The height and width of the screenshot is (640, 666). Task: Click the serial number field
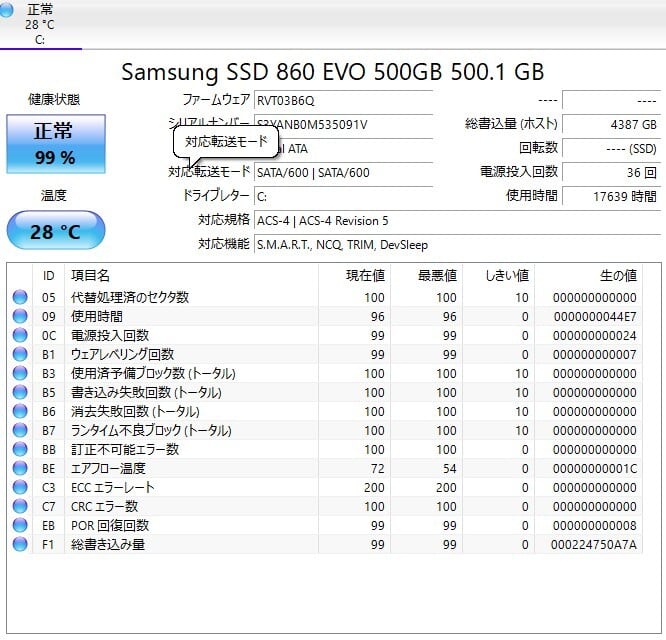coord(343,124)
